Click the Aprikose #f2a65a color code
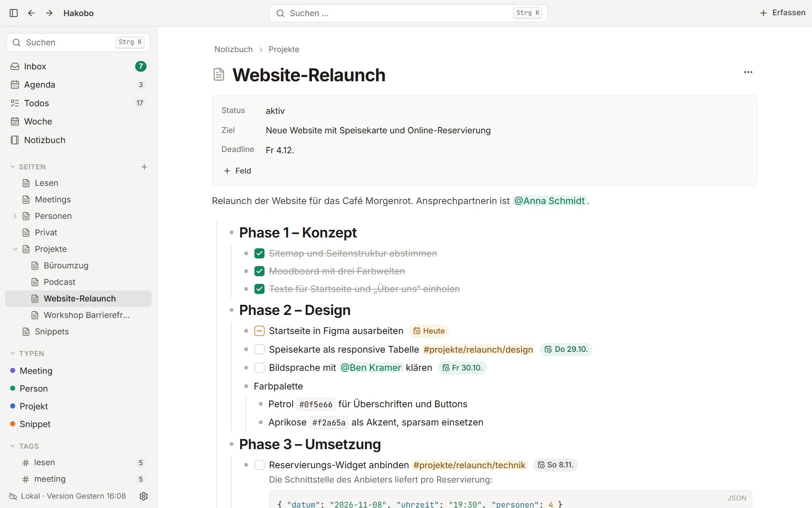The image size is (812, 508). point(329,422)
